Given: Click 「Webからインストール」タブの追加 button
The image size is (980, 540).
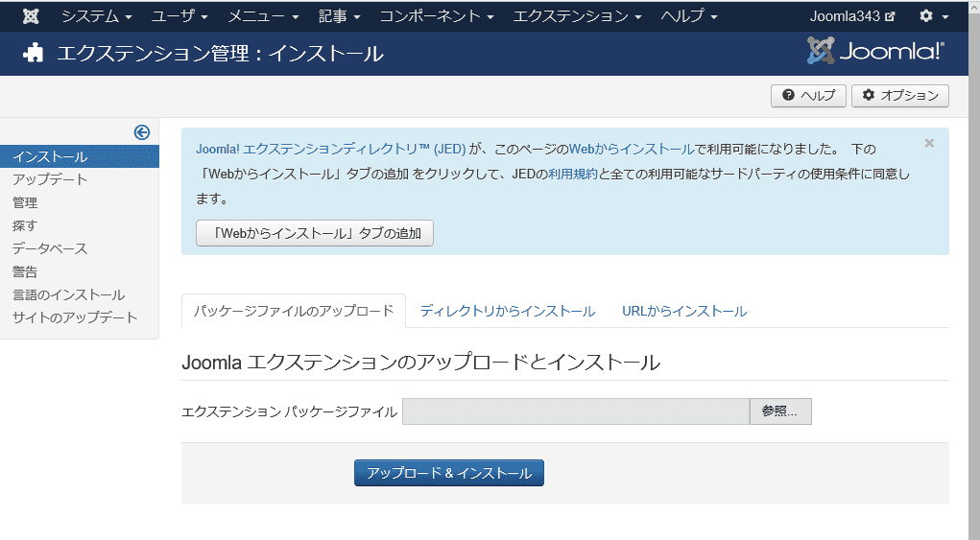Looking at the screenshot, I should tap(315, 233).
